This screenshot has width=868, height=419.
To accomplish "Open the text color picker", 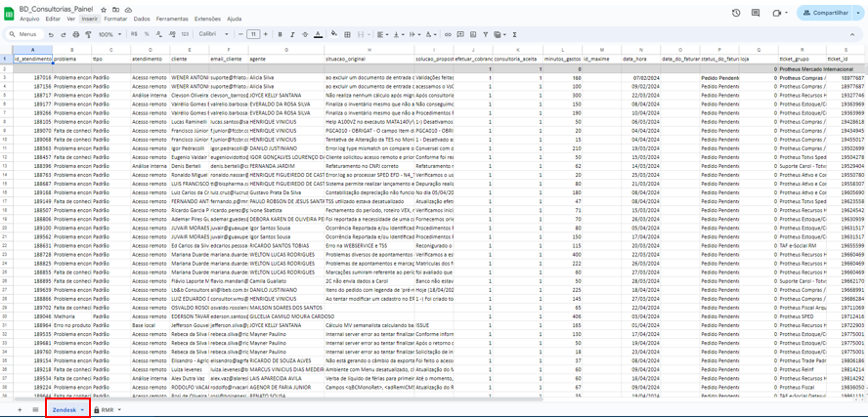I will coord(318,34).
